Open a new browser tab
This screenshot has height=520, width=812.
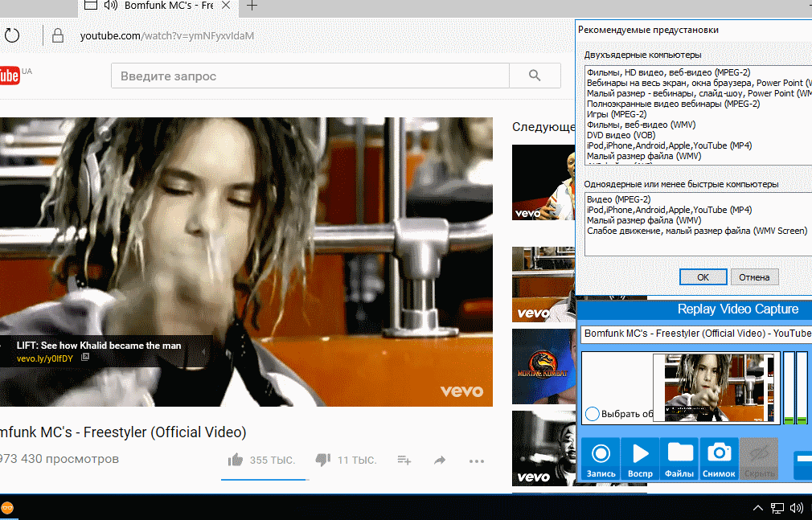coord(252,6)
